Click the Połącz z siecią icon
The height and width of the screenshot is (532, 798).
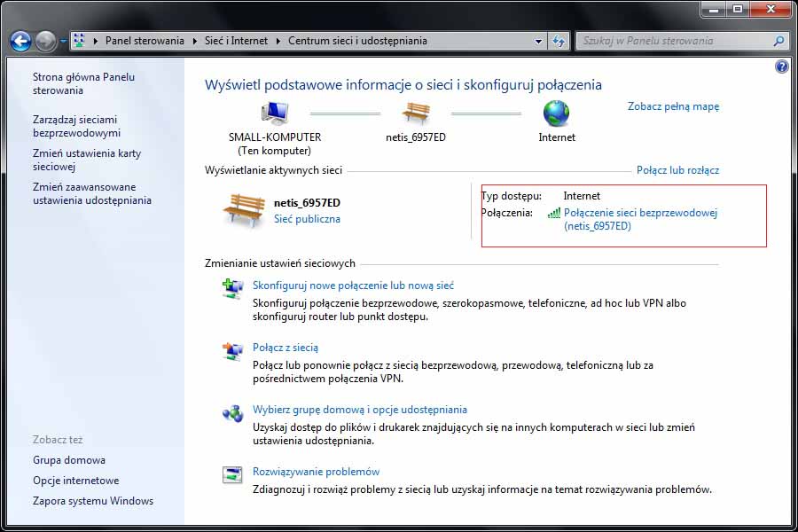coord(232,351)
